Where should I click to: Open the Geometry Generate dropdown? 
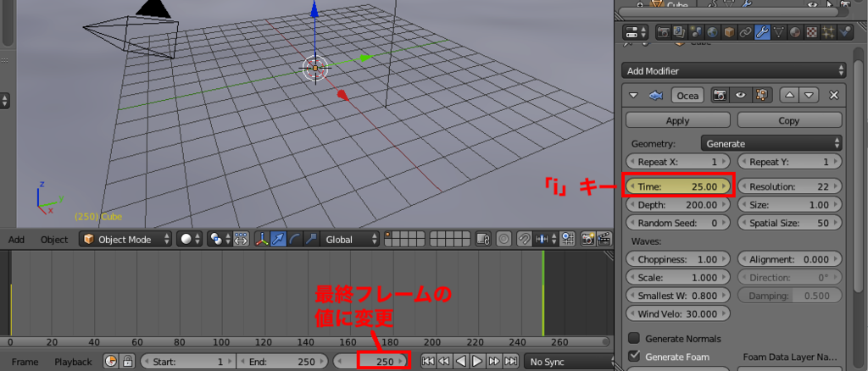coord(771,143)
